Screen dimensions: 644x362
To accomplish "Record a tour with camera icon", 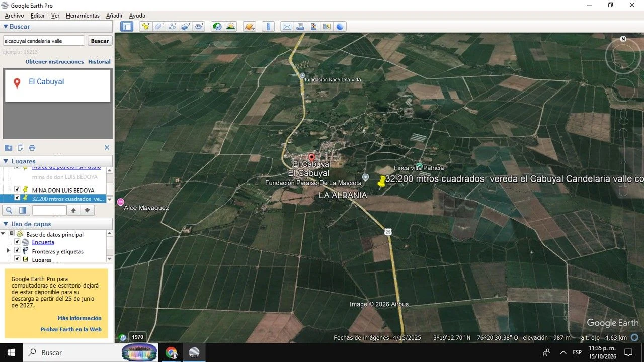I will tap(199, 26).
